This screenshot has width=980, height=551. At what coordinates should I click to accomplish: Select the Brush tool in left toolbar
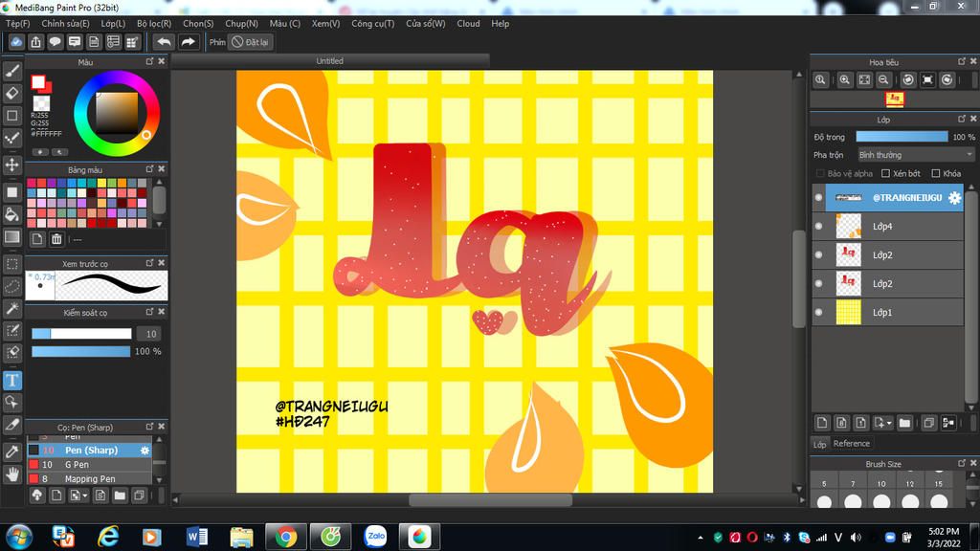(x=11, y=71)
